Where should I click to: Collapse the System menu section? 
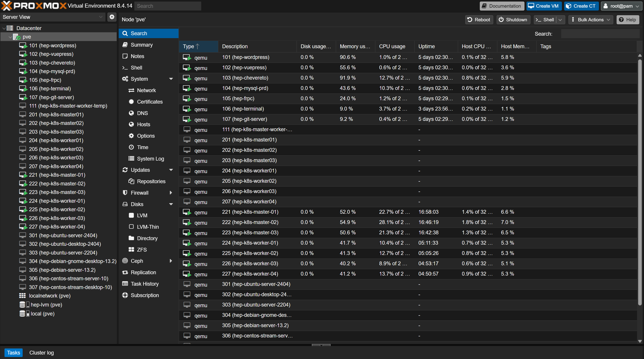point(171,79)
